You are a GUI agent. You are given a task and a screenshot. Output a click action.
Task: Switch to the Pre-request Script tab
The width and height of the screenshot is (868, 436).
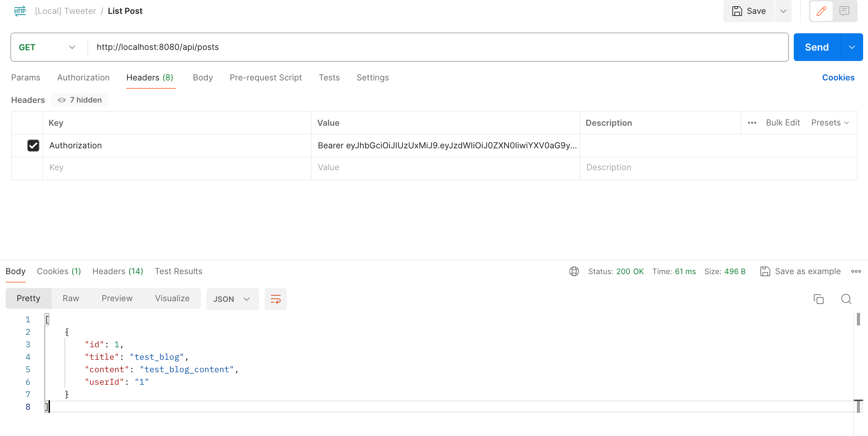[x=265, y=78]
